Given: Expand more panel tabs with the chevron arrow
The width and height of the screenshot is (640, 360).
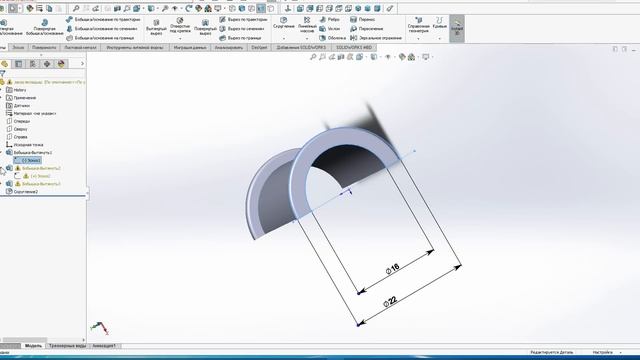Looking at the screenshot, I should click(82, 64).
